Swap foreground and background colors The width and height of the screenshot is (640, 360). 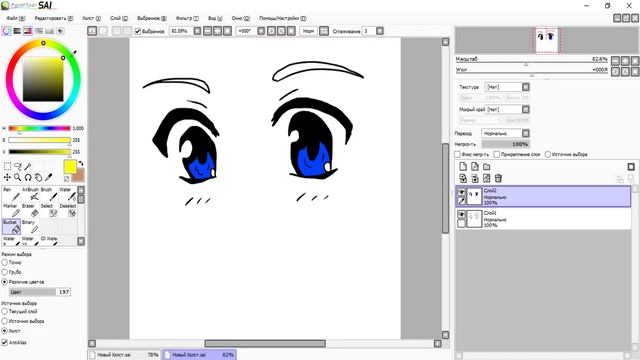tap(81, 164)
